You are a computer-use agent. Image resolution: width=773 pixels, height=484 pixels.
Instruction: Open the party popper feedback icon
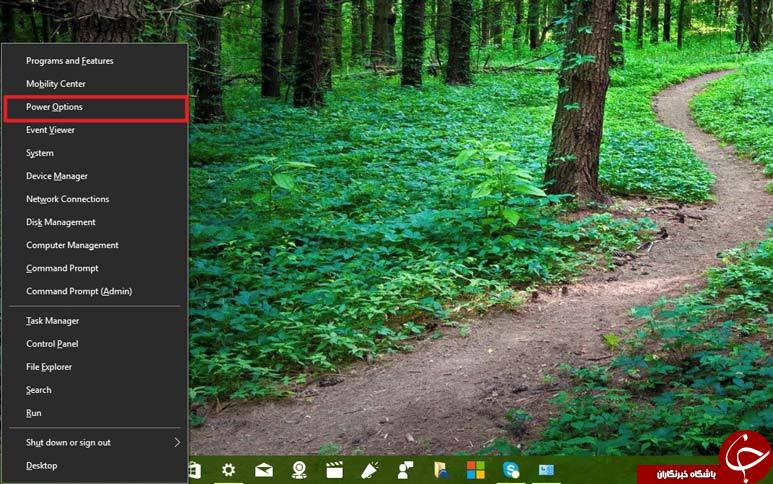coord(369,470)
